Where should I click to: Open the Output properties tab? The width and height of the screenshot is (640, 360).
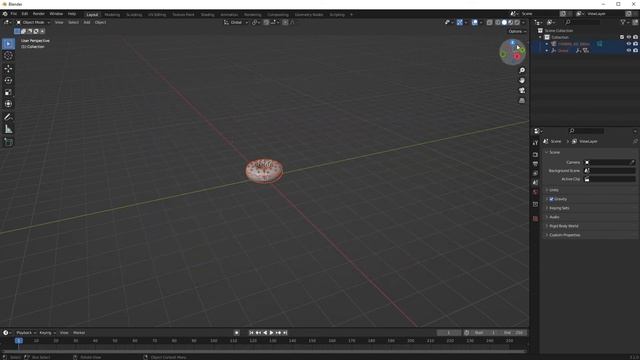pos(535,164)
